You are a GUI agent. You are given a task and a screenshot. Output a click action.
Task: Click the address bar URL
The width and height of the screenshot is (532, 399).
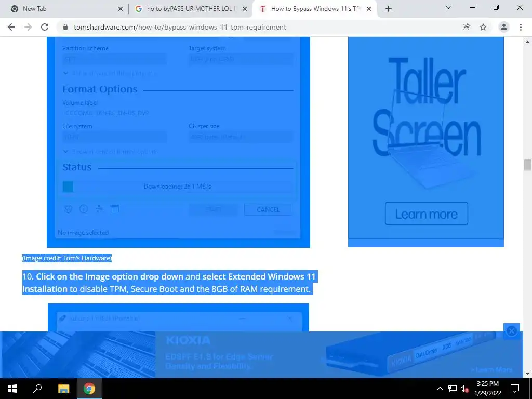pyautogui.click(x=180, y=27)
